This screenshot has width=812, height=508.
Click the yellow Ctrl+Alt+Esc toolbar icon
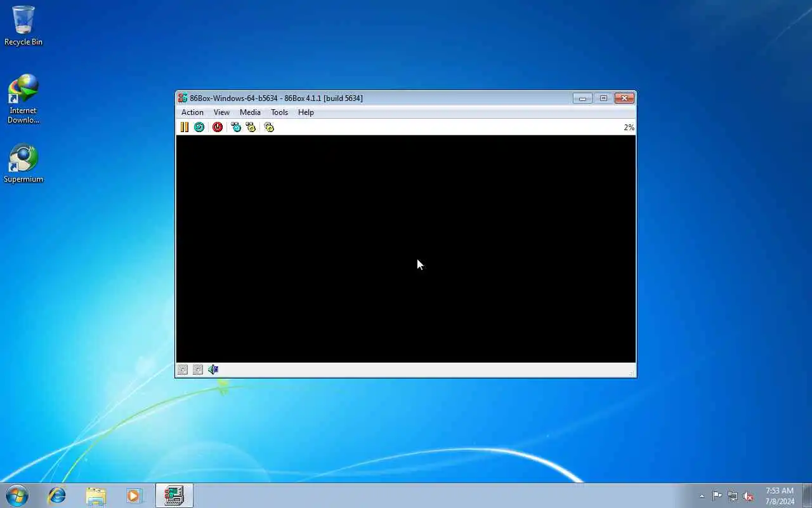click(x=251, y=127)
